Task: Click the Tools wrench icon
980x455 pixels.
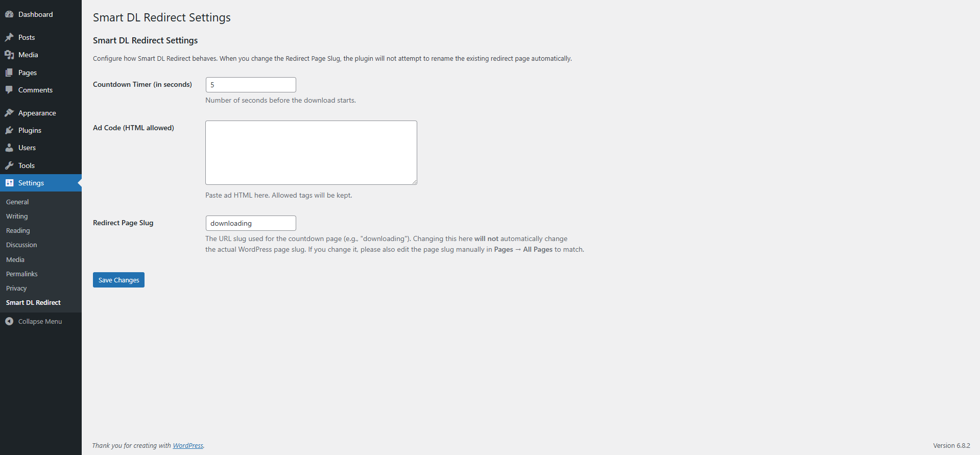Action: (9, 165)
